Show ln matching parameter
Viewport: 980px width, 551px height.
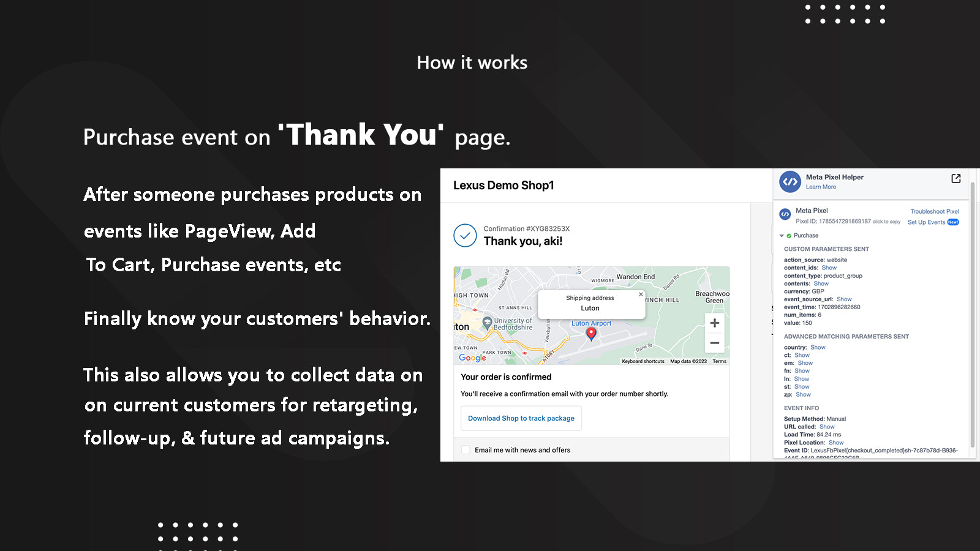click(802, 379)
